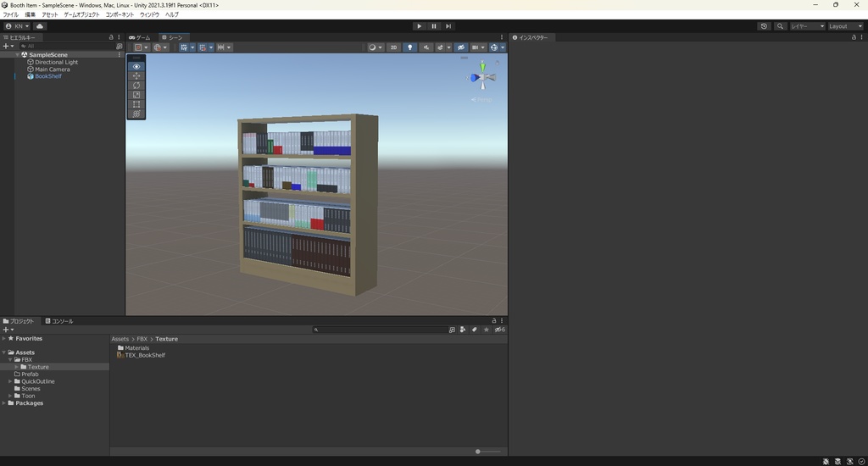Open Scene view three-dot options menu
The height and width of the screenshot is (466, 868).
point(502,37)
